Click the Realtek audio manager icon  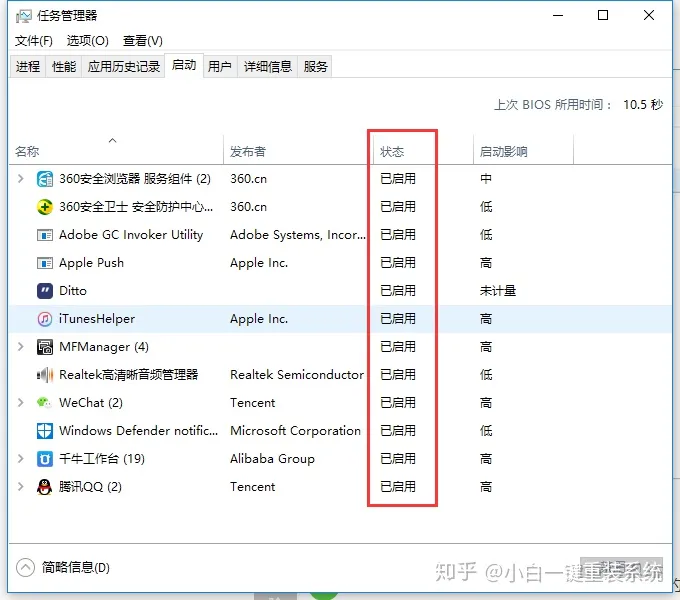tap(45, 375)
